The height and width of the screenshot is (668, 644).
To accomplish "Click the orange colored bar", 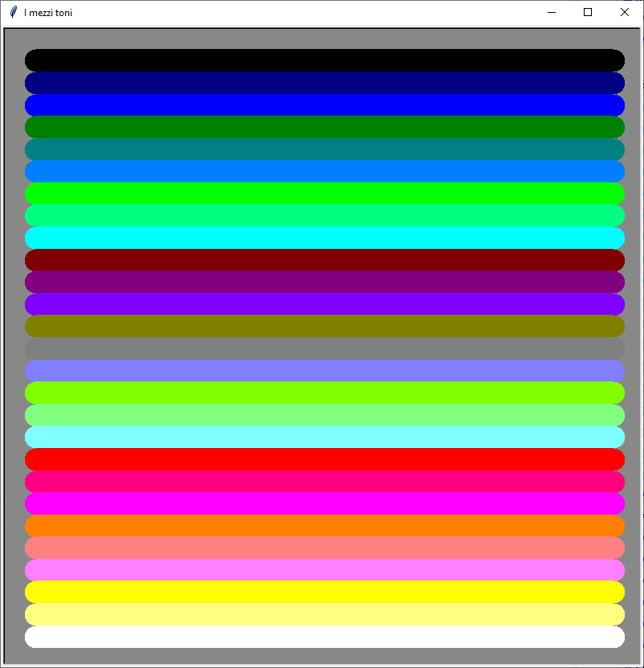I will click(324, 526).
